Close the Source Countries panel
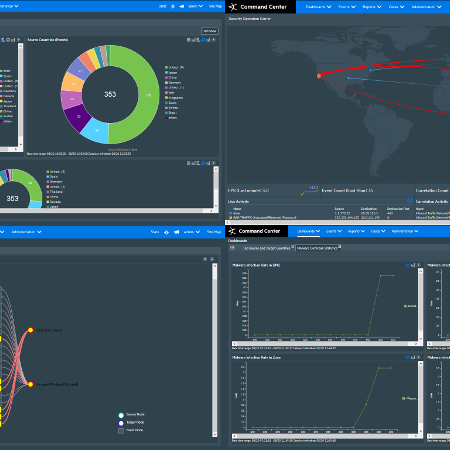This screenshot has width=450, height=450. tap(214, 40)
